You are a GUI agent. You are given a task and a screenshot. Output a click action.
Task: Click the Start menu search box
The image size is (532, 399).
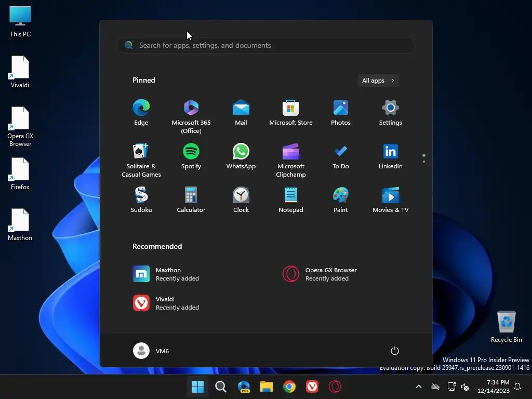[x=266, y=45]
